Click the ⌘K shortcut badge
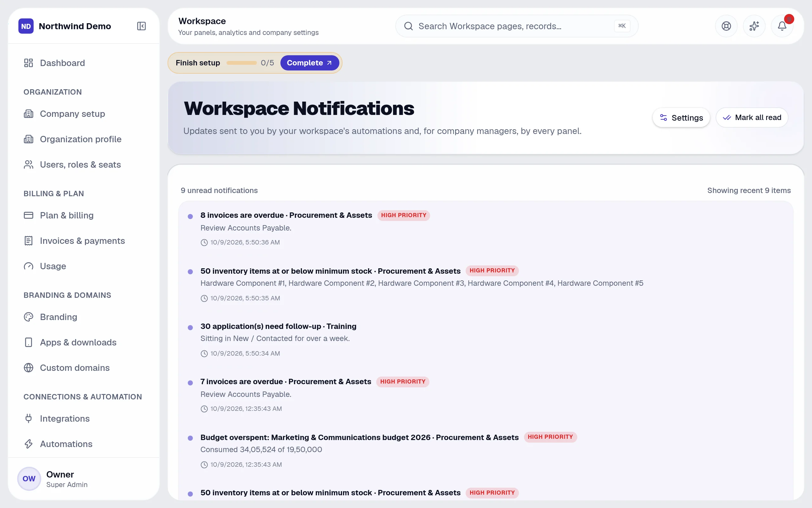The width and height of the screenshot is (812, 508). click(622, 26)
